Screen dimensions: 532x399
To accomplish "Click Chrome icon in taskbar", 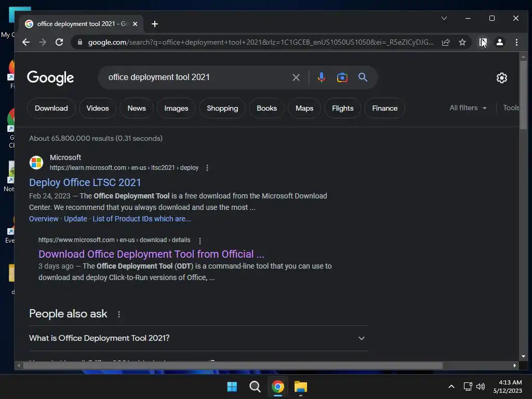I will coord(277,387).
